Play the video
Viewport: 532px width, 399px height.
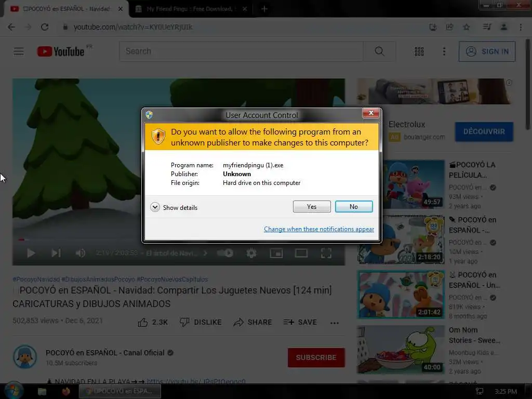(31, 253)
